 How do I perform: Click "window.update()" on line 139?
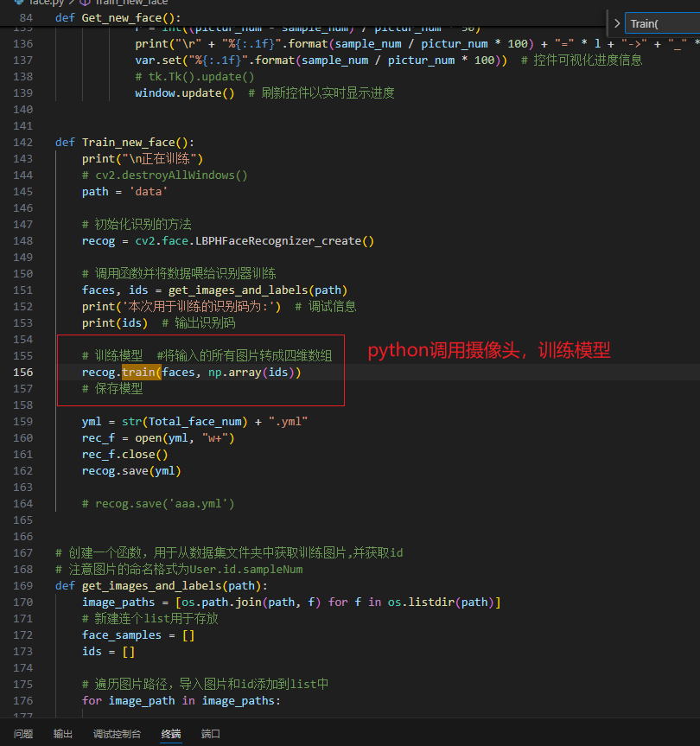pos(185,92)
